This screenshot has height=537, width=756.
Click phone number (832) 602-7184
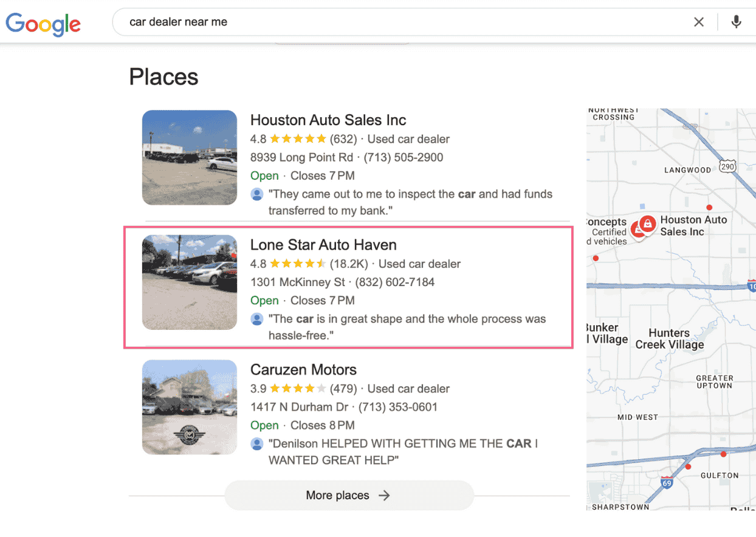395,282
